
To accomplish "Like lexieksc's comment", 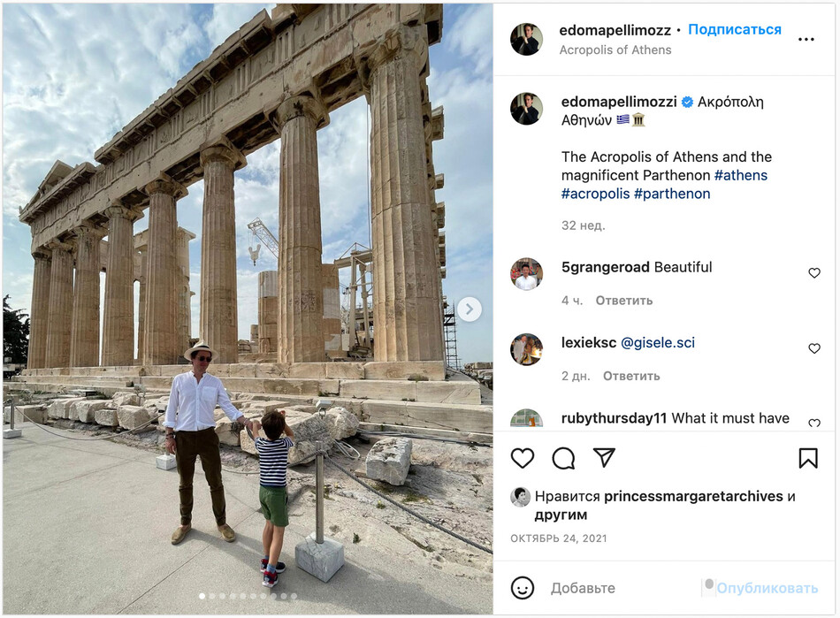I will [814, 349].
